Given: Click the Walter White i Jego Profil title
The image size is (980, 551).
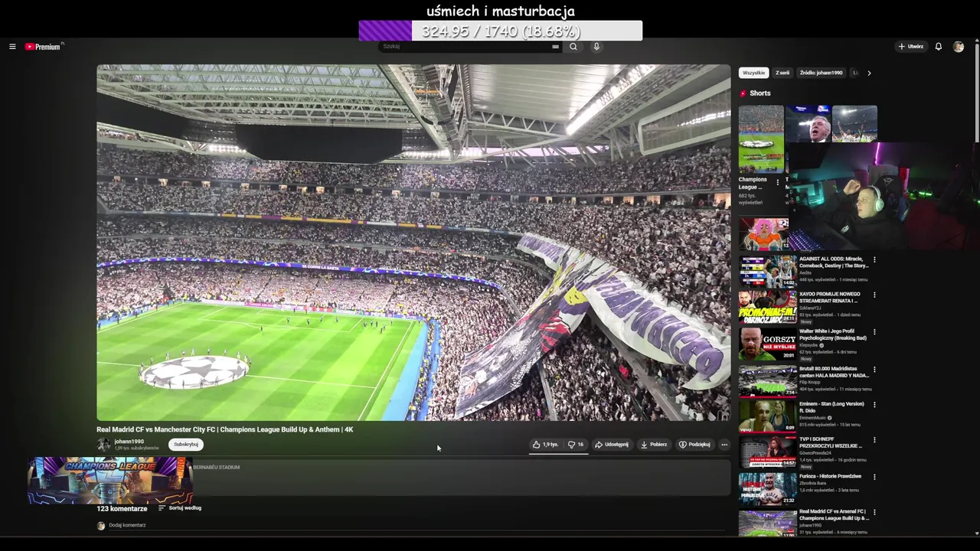Looking at the screenshot, I should coord(833,334).
